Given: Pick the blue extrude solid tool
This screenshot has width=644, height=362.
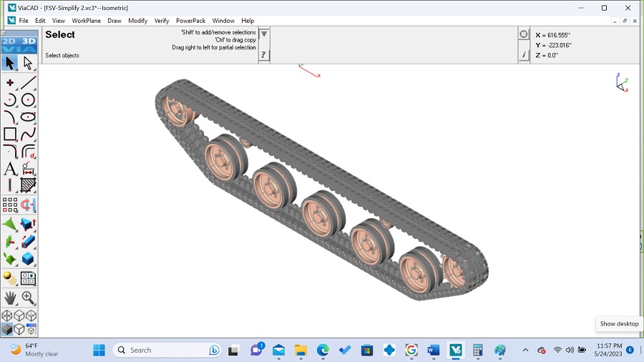Looking at the screenshot, I should [28, 241].
